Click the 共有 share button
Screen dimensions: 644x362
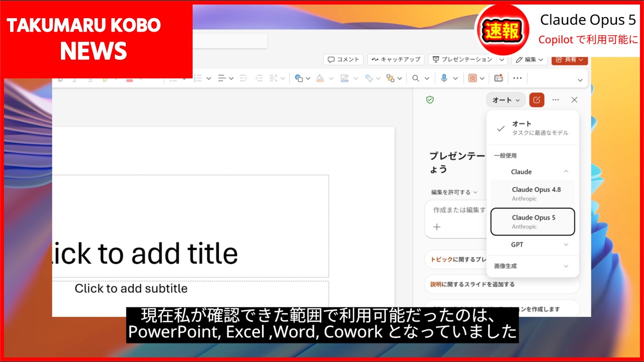tap(570, 59)
